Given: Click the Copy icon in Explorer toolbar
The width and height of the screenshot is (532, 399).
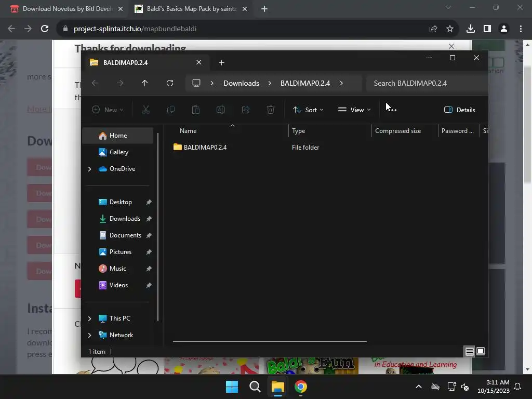Looking at the screenshot, I should click(170, 110).
